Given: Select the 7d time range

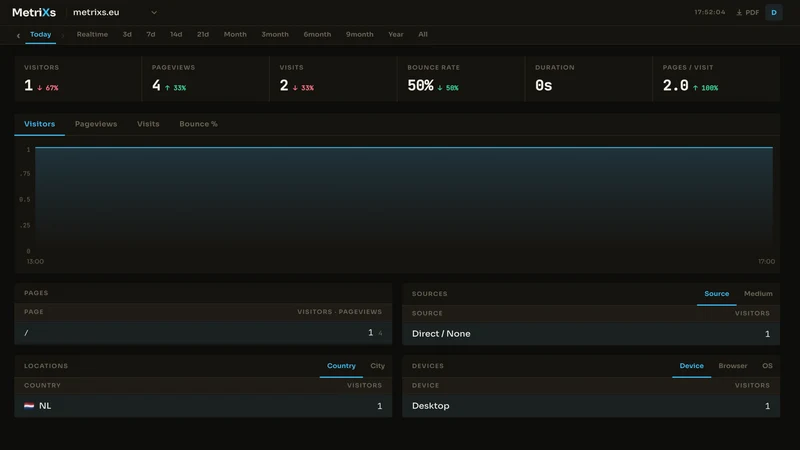Looking at the screenshot, I should click(151, 34).
